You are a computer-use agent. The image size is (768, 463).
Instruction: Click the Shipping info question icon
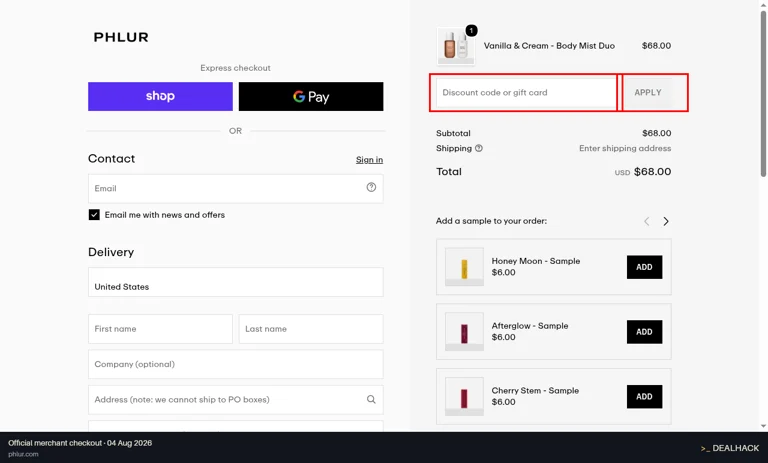(x=479, y=148)
